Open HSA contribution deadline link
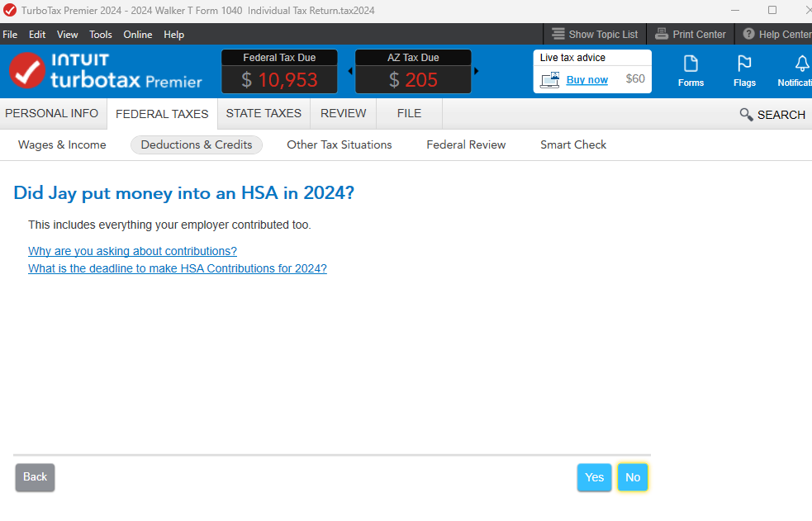 [178, 268]
